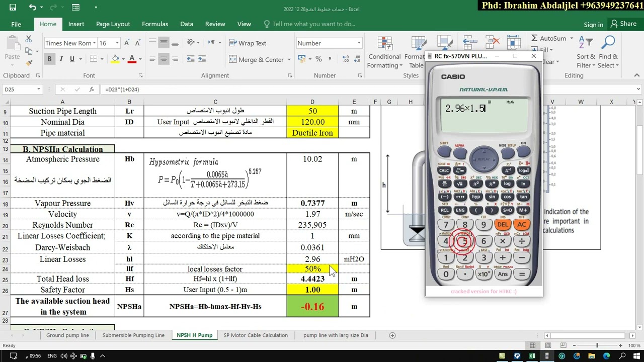Click the Format Painter brush icon
Viewport: 644px width, 362px height.
click(x=29, y=62)
